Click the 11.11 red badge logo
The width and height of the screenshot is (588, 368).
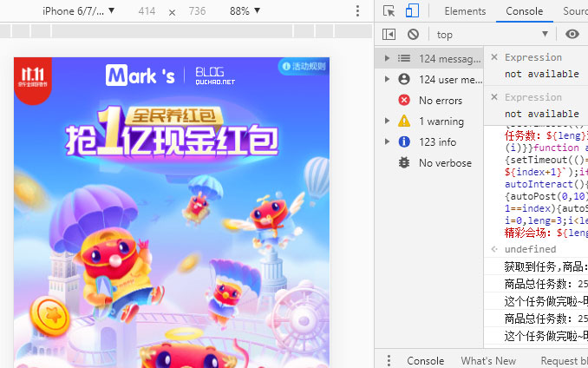[x=33, y=80]
